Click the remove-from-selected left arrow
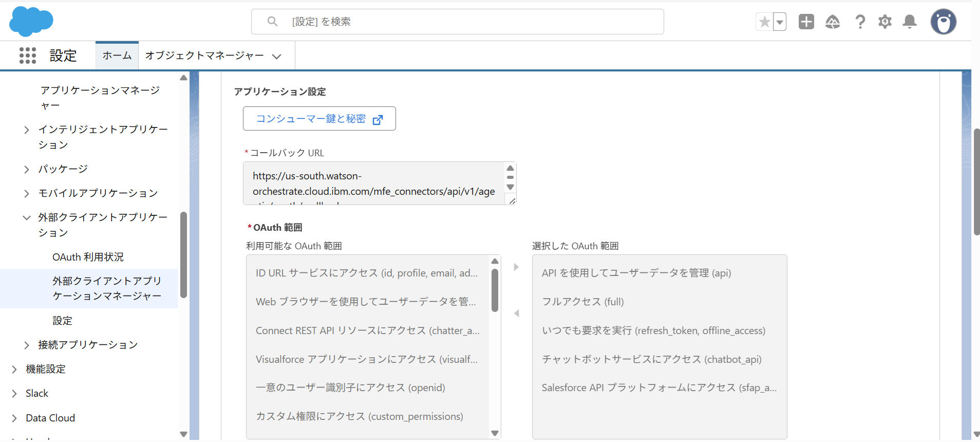980x442 pixels. click(516, 314)
